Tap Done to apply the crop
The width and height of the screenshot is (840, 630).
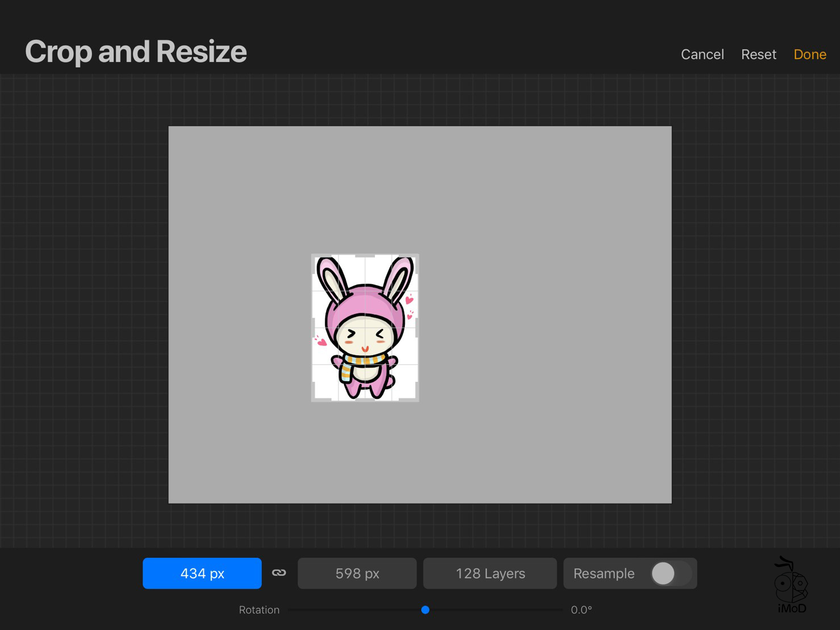809,55
